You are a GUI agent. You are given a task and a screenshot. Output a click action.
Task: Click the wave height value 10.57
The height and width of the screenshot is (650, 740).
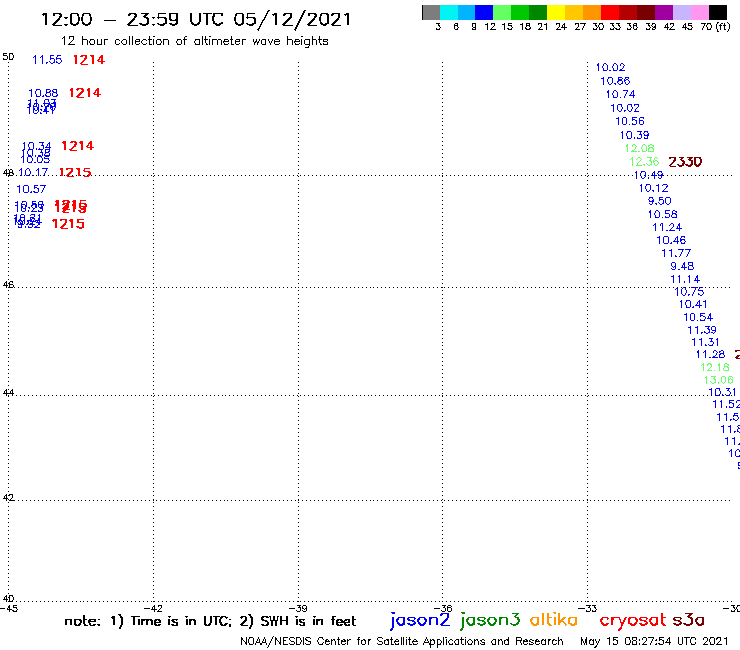(31, 189)
